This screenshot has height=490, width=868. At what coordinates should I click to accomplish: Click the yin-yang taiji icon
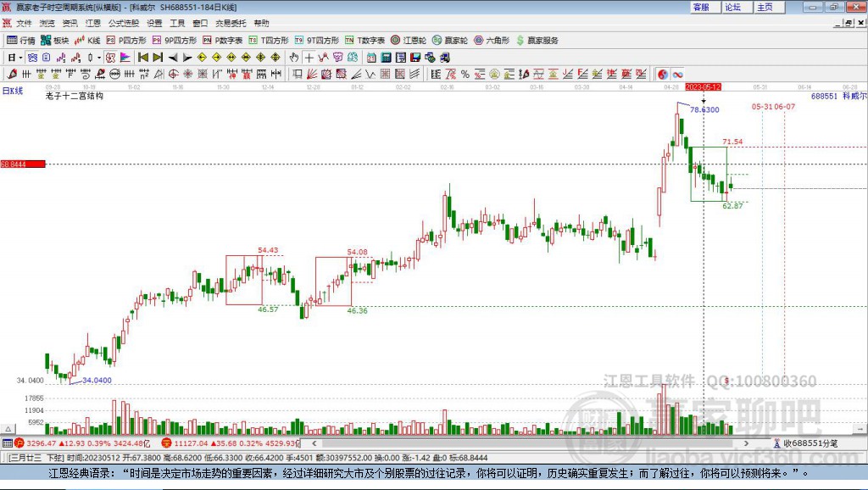coord(663,75)
